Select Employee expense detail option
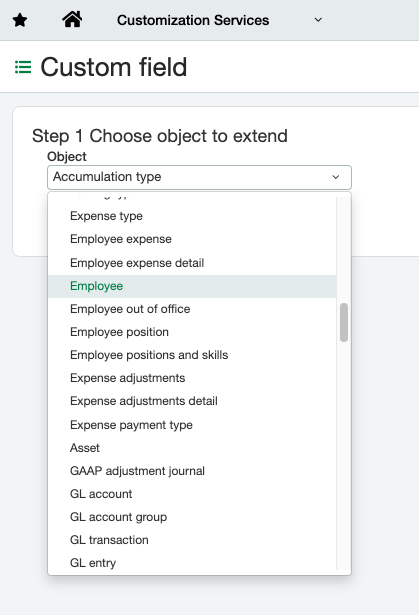This screenshot has width=419, height=615. tap(192, 263)
